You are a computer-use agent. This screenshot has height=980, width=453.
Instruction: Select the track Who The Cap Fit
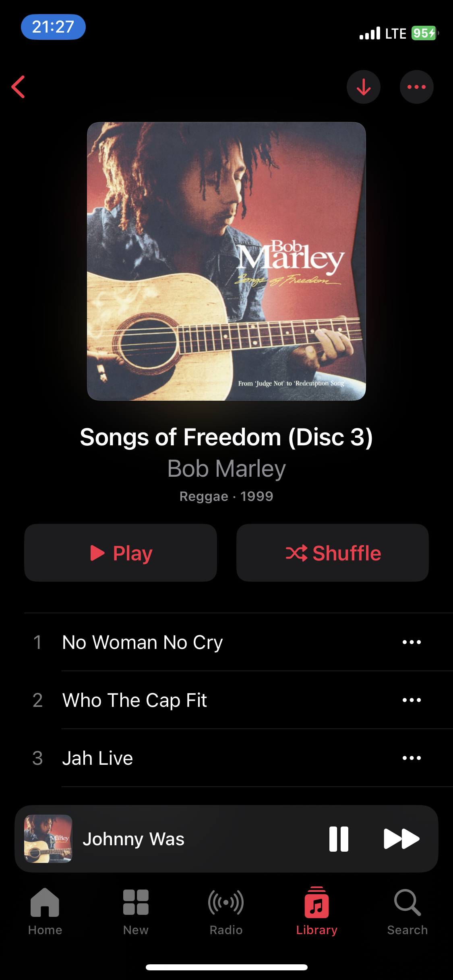pos(134,700)
